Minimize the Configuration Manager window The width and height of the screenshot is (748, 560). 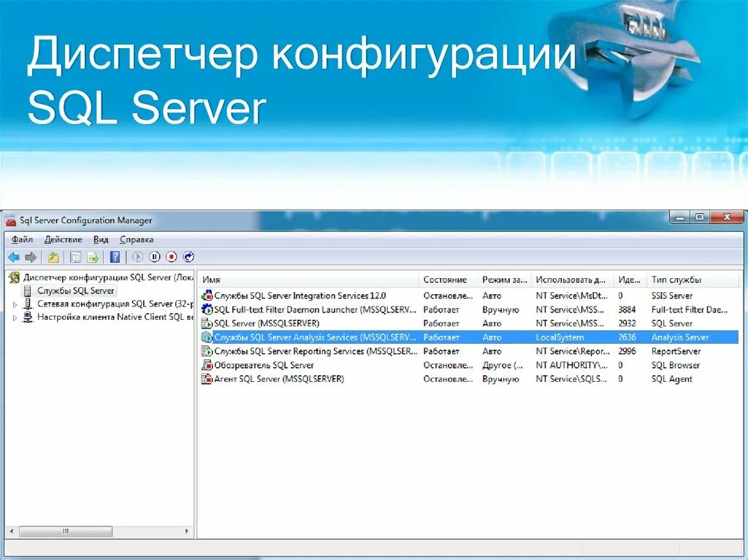(680, 218)
